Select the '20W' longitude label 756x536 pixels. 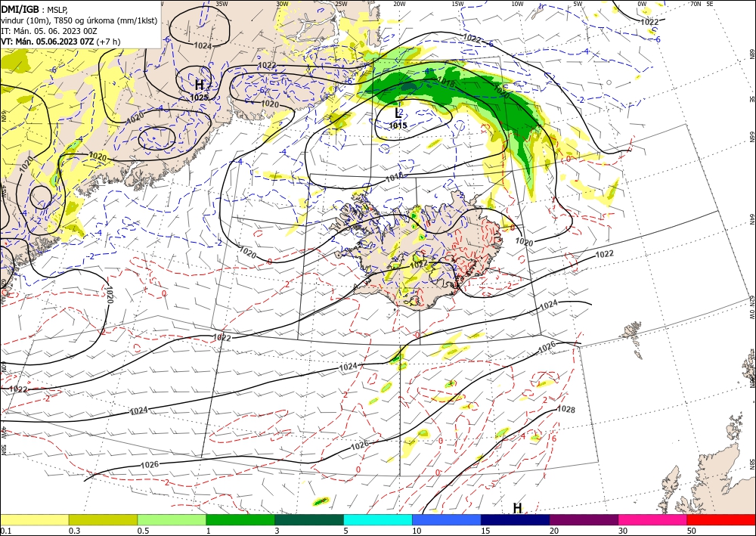399,4
